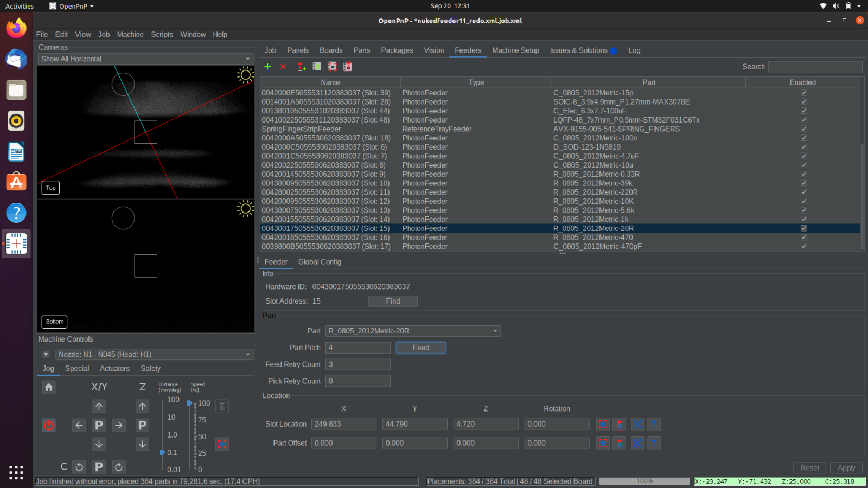The width and height of the screenshot is (868, 488).
Task: Open the Part R_0805_2012Metric-20R dropdown
Action: tap(412, 331)
